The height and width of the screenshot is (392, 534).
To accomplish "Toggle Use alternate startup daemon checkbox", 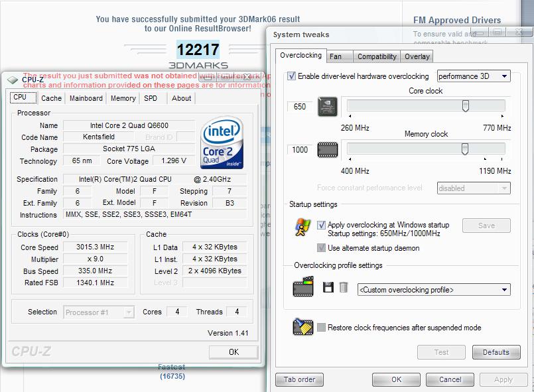I will [x=321, y=247].
